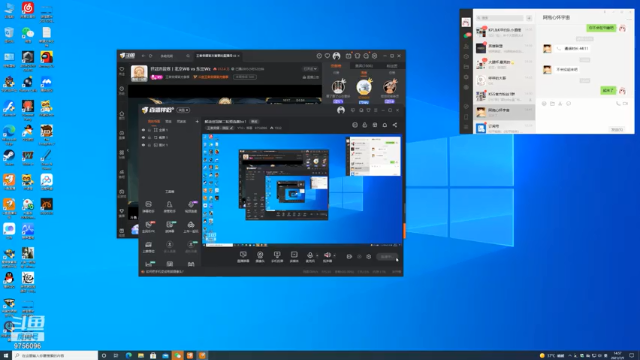Click WeChat Send button
The height and width of the screenshot is (360, 640).
(x=617, y=129)
